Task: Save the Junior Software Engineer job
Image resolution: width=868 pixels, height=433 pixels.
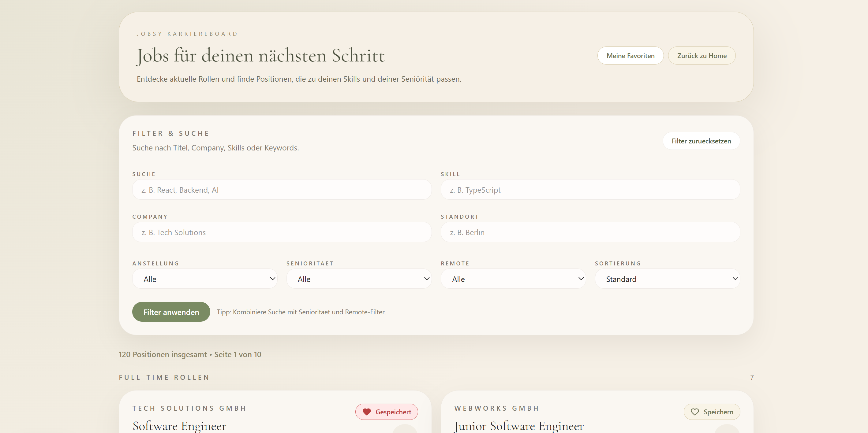Action: click(x=712, y=412)
